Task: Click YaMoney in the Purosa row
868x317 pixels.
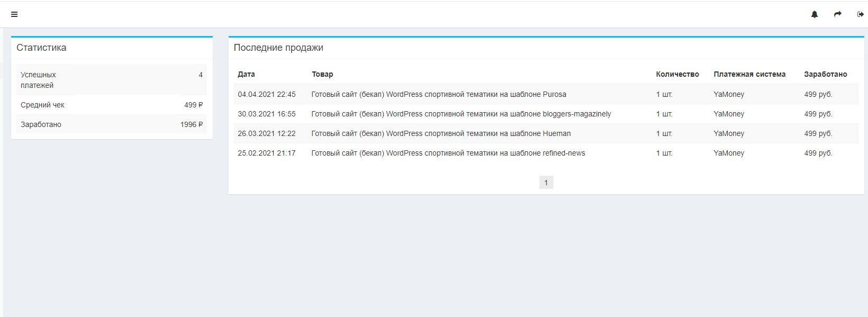Action: click(729, 94)
